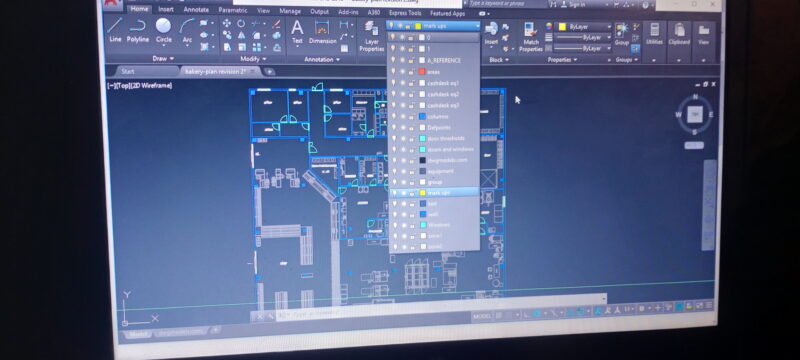Toggle lightbulb on columns layer
The width and height of the screenshot is (800, 360).
pos(393,116)
